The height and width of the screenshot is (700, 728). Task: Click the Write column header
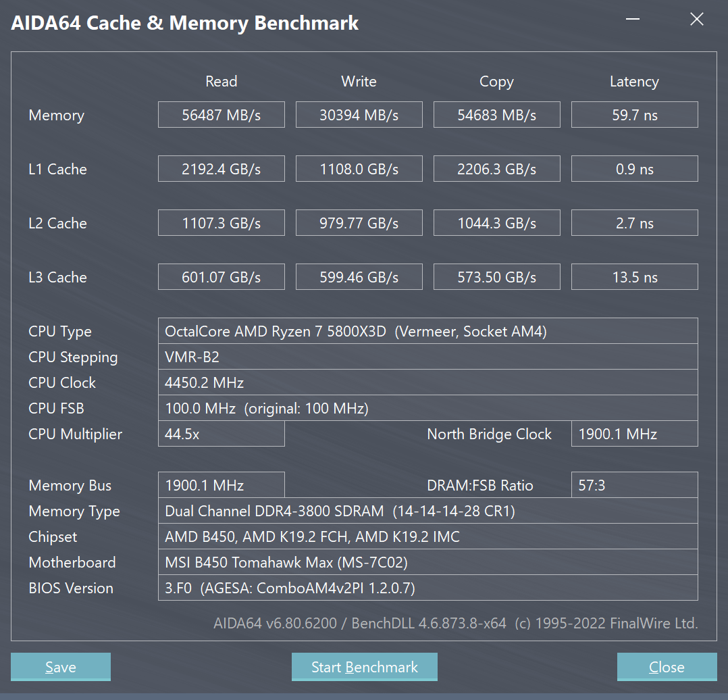point(359,81)
